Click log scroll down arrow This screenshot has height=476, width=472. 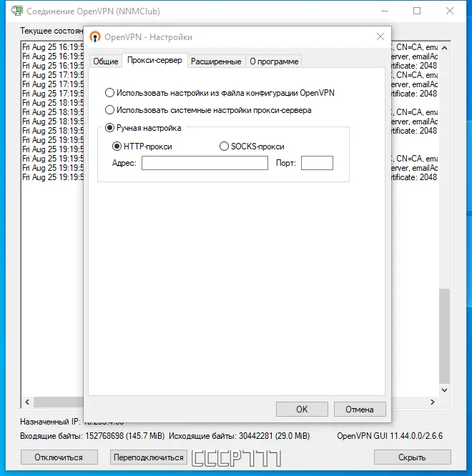click(444, 390)
